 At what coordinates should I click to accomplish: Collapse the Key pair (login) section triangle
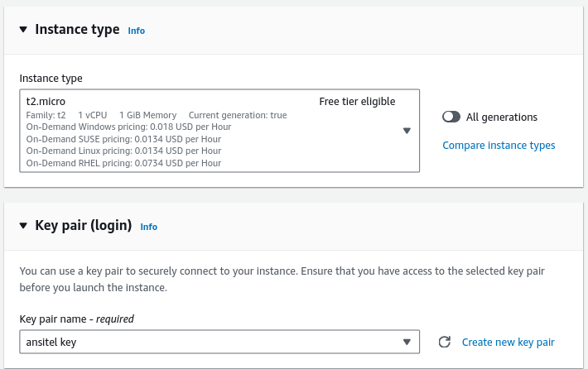point(22,225)
